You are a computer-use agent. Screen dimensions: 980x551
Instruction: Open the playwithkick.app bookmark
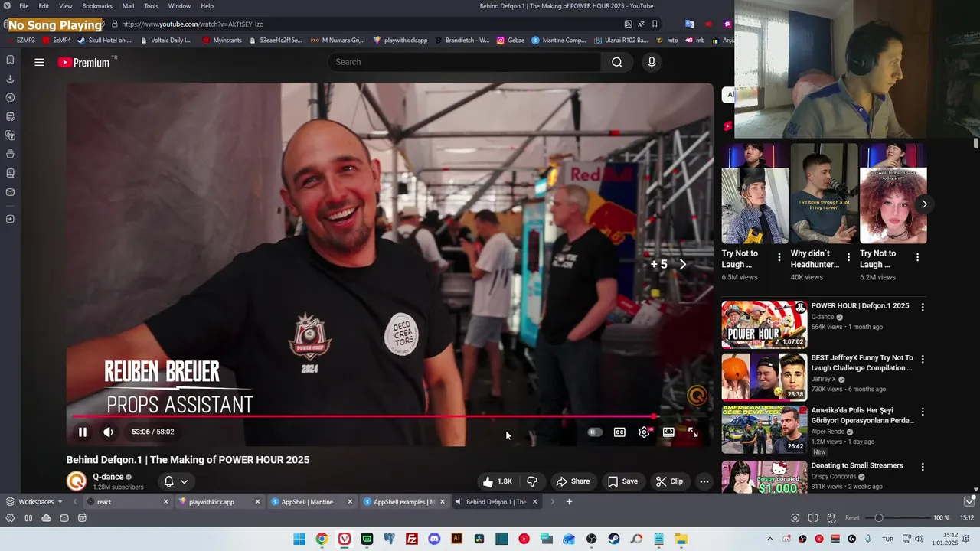tap(400, 40)
